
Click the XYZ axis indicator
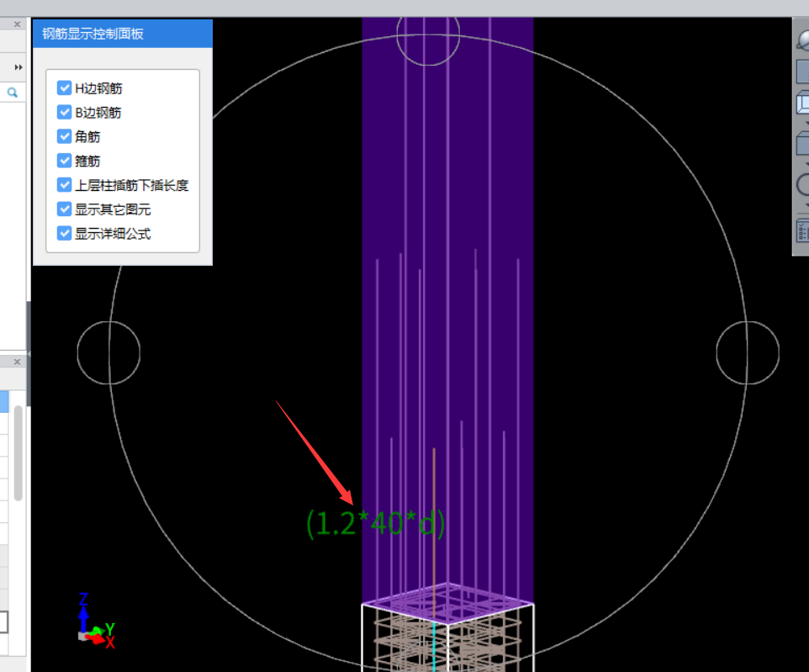click(94, 621)
